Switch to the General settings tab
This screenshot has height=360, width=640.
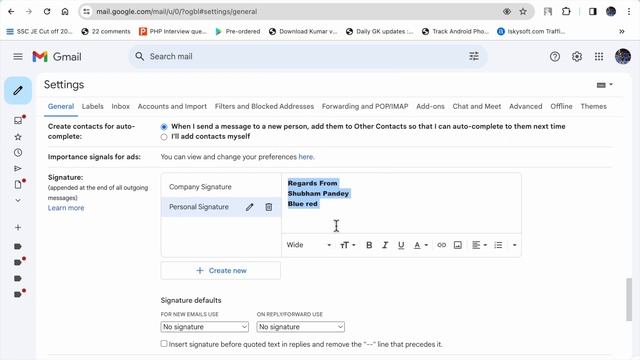61,106
